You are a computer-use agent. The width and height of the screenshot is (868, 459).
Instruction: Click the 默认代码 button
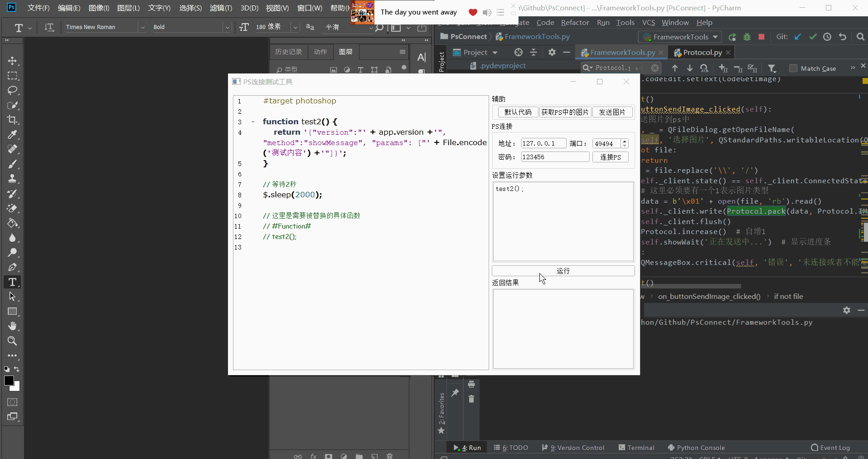pyautogui.click(x=518, y=112)
